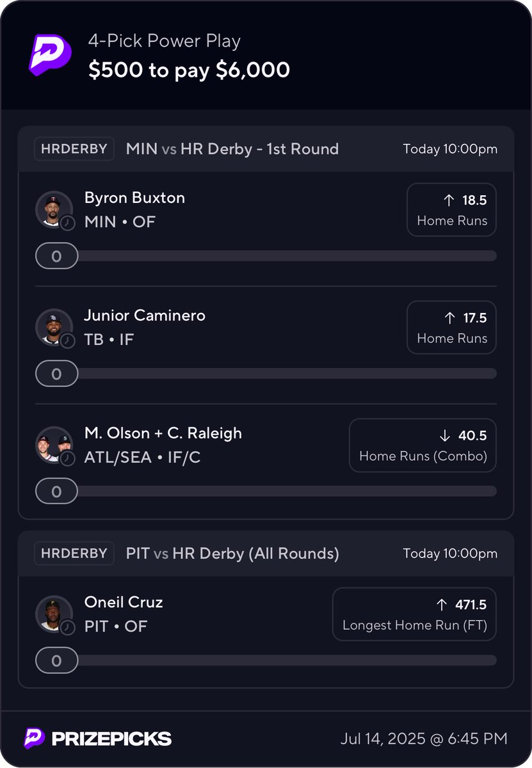Click Junior Caminero's player avatar
The width and height of the screenshot is (532, 768).
click(52, 326)
